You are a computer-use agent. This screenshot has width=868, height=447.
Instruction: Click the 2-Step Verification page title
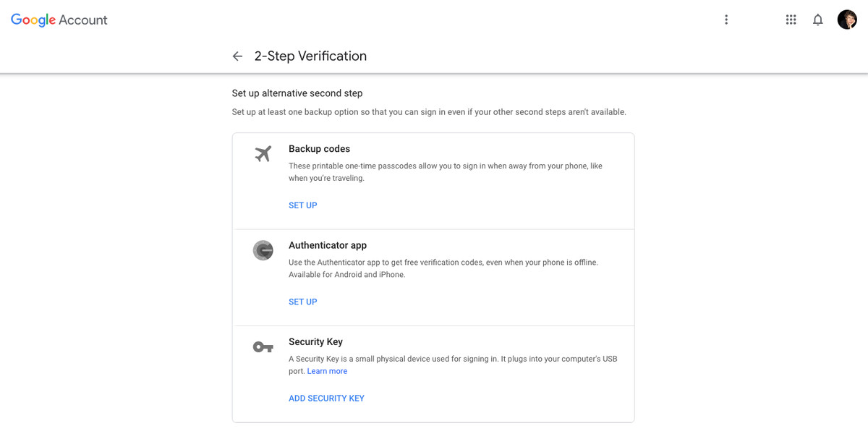[x=310, y=56]
